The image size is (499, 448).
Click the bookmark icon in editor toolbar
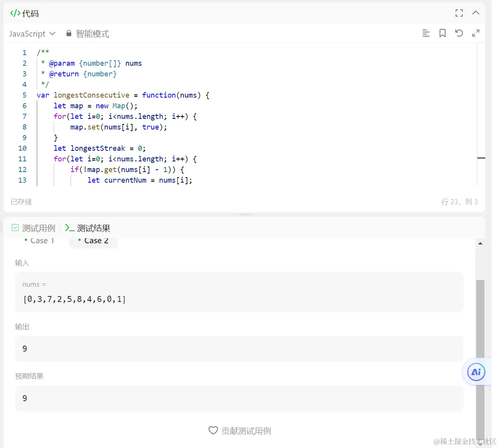(442, 33)
